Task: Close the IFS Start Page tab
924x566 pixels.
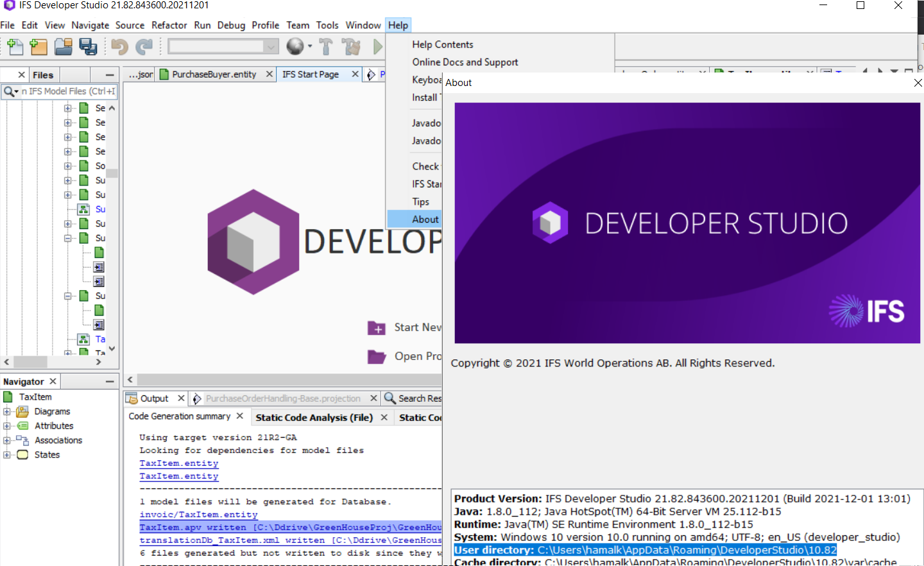Action: pos(355,74)
